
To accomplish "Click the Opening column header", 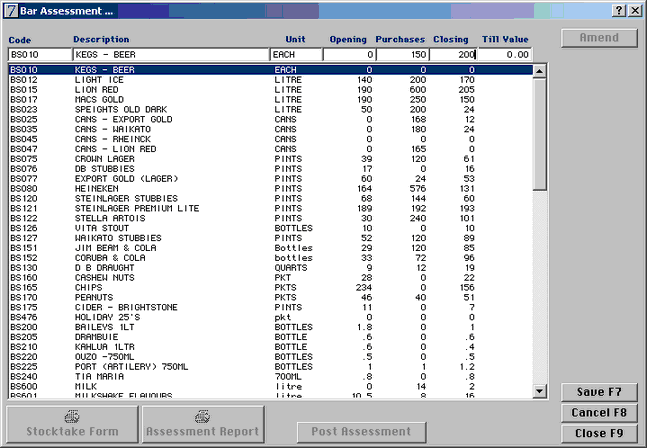I will 348,39.
